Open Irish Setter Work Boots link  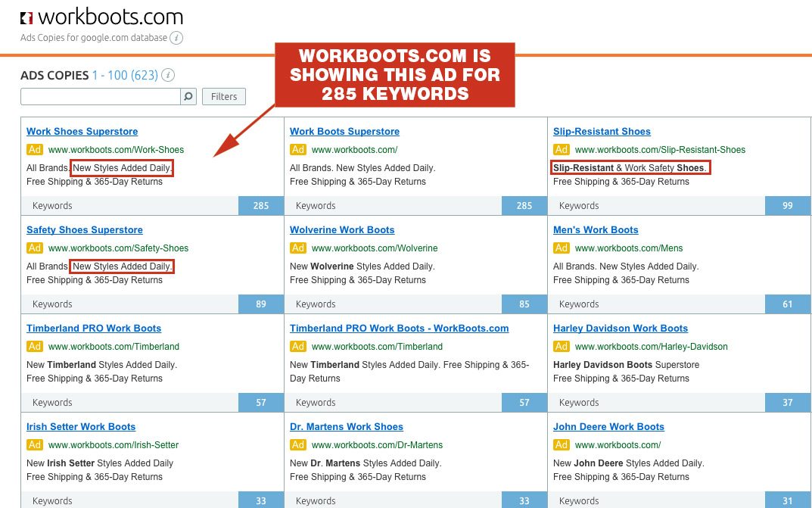[x=81, y=427]
